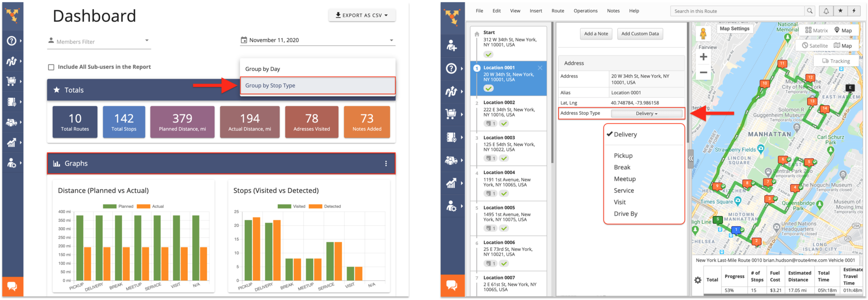The height and width of the screenshot is (300, 868).
Task: Open analytics chart icon in Dashboard sidebar
Action: point(12,143)
